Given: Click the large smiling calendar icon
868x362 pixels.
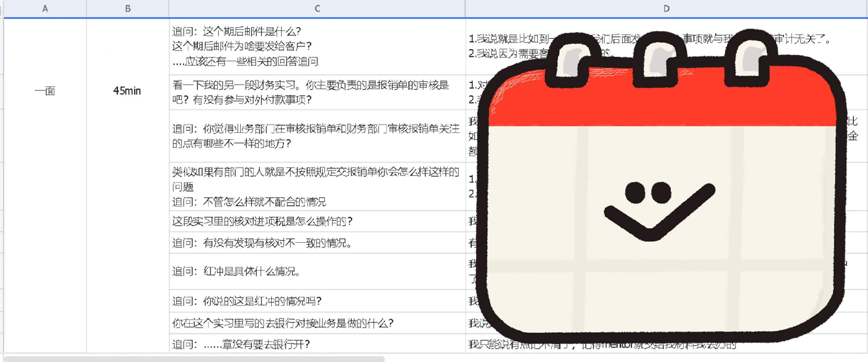Looking at the screenshot, I should [x=661, y=202].
